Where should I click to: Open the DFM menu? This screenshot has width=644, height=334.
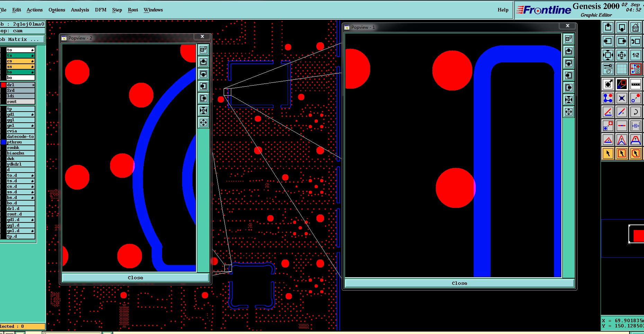[x=101, y=10]
